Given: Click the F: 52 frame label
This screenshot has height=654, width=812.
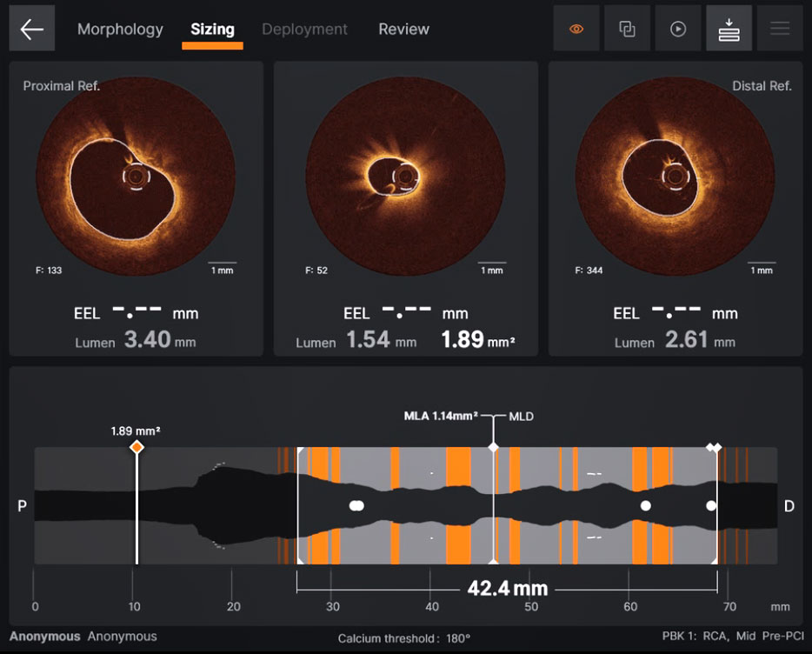Looking at the screenshot, I should tap(316, 270).
